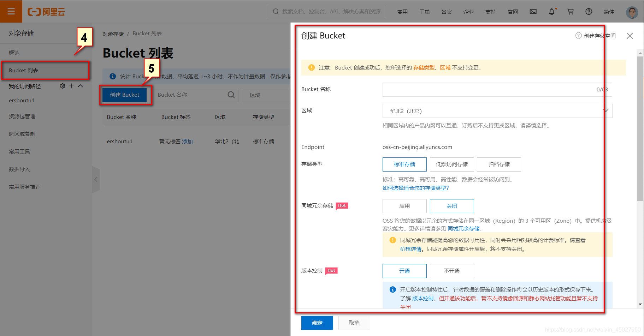Click 添加 to add a bucket tag
This screenshot has height=336, width=644.
tap(187, 142)
